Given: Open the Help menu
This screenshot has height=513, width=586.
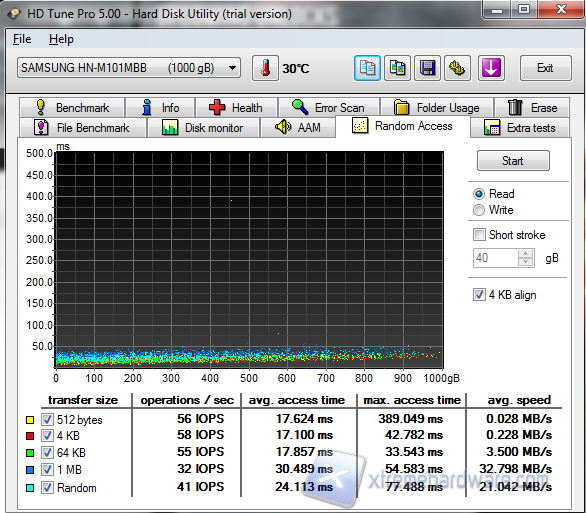Looking at the screenshot, I should [61, 39].
